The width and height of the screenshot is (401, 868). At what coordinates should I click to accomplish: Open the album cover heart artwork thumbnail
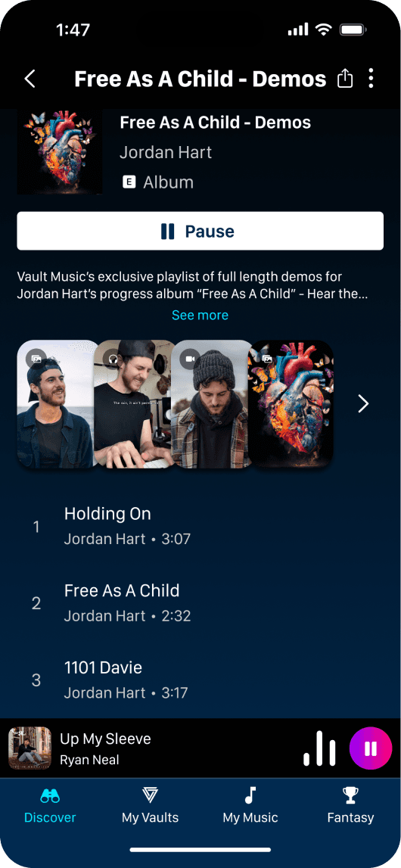[x=60, y=151]
